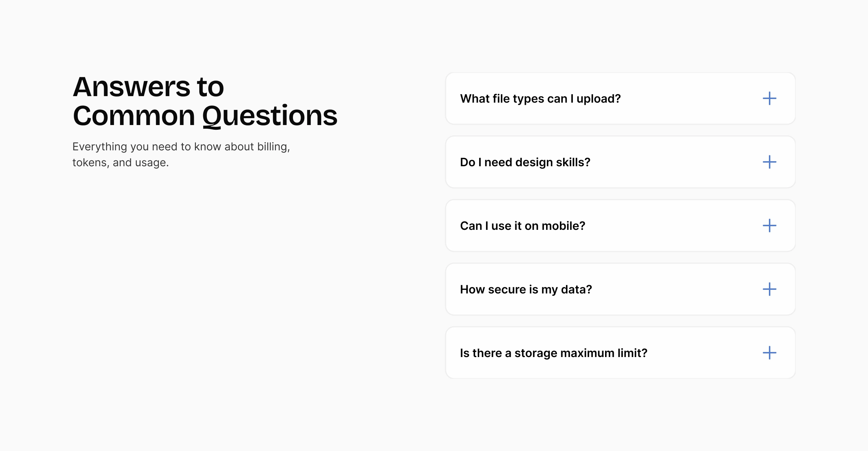Click the plus icon beside design skills question

tap(770, 162)
